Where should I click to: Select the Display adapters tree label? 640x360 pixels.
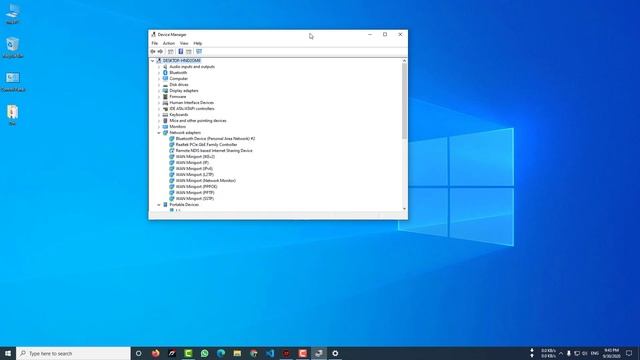pos(184,91)
